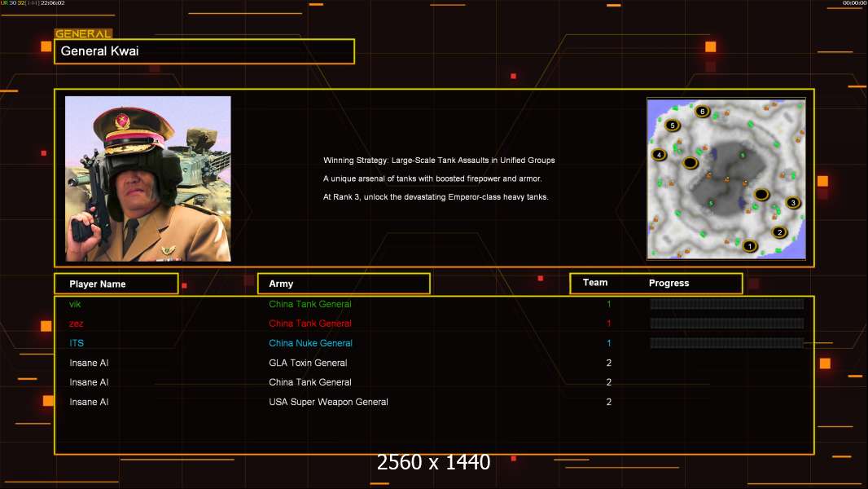The width and height of the screenshot is (868, 489).
Task: Click start position marker 1 on the map
Action: (x=750, y=246)
